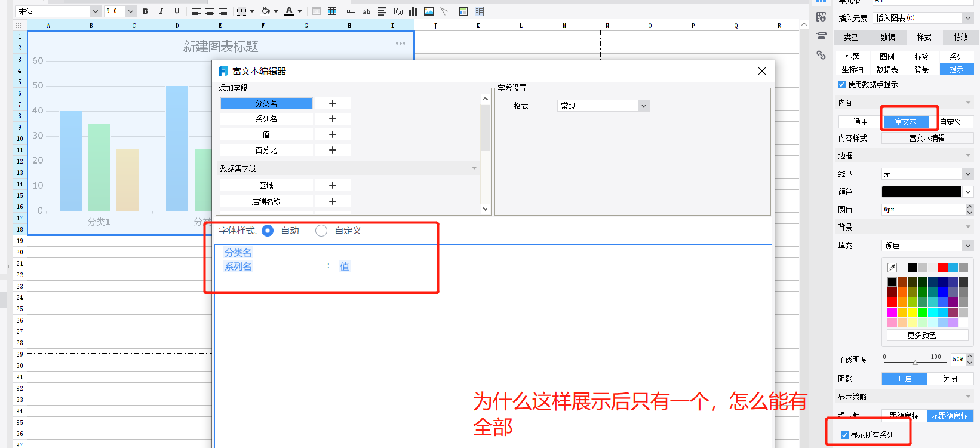Select the 自定义 font style radio

321,231
